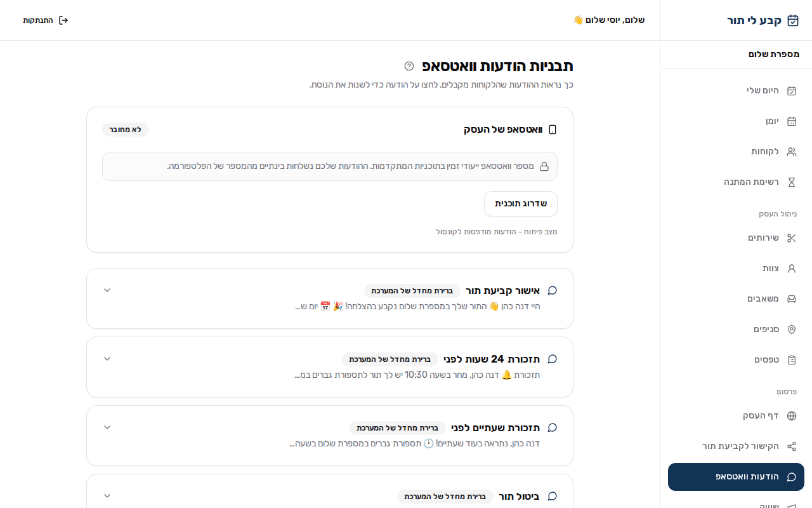Expand the אישור קביעת תור template
This screenshot has width=812, height=508.
point(107,290)
